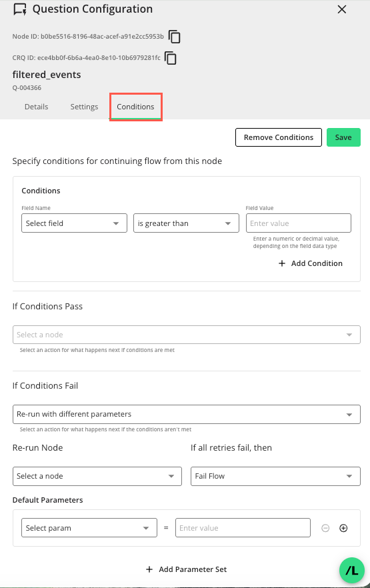The image size is (370, 588).
Task: Switch to the Details tab
Action: pos(37,107)
